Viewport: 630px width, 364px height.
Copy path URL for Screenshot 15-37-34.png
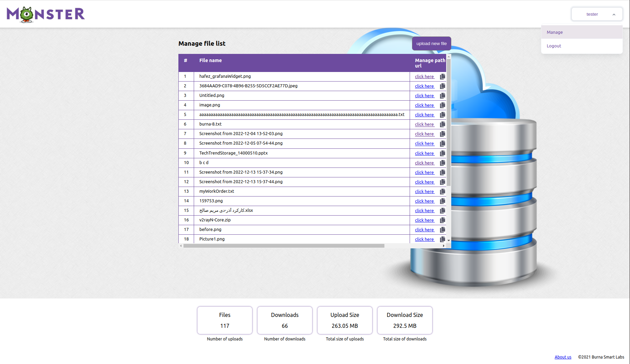(x=442, y=172)
